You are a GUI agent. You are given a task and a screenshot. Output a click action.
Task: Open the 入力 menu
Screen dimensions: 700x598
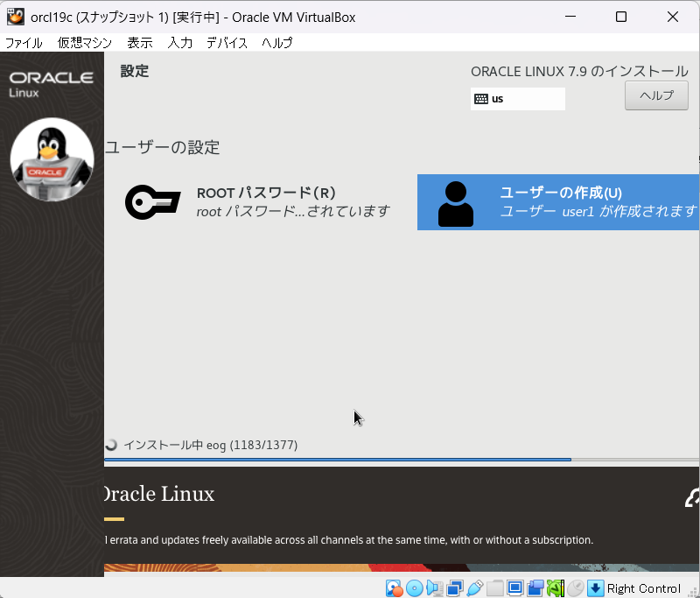[x=180, y=43]
